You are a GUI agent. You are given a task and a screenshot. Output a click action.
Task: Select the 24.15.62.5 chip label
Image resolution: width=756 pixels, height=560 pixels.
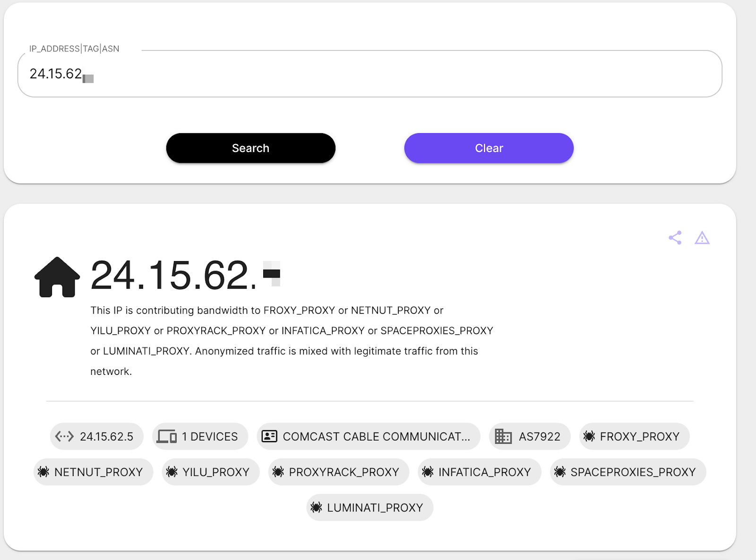(107, 437)
